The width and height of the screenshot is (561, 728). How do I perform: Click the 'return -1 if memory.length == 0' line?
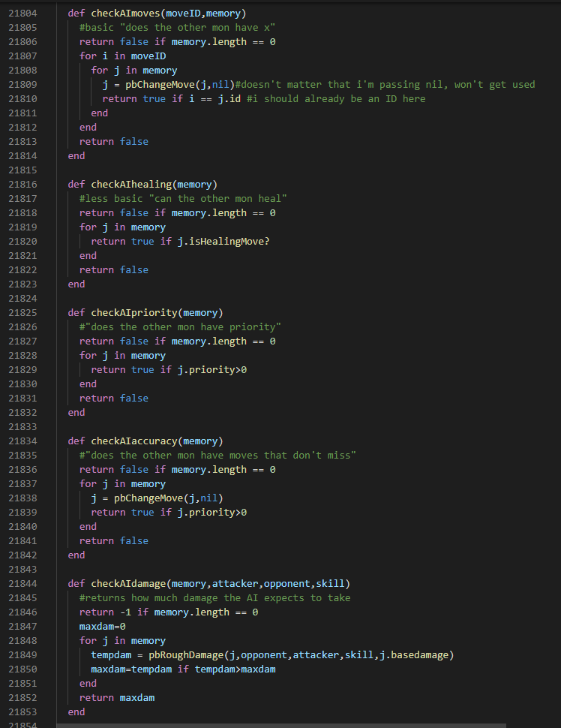pyautogui.click(x=169, y=612)
